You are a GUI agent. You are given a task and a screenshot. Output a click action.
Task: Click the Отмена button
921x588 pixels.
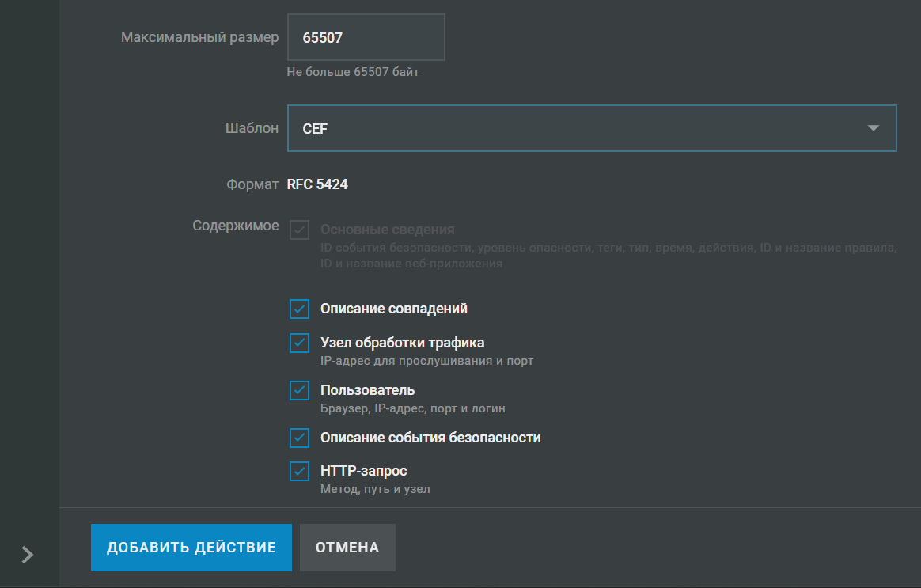tap(347, 548)
